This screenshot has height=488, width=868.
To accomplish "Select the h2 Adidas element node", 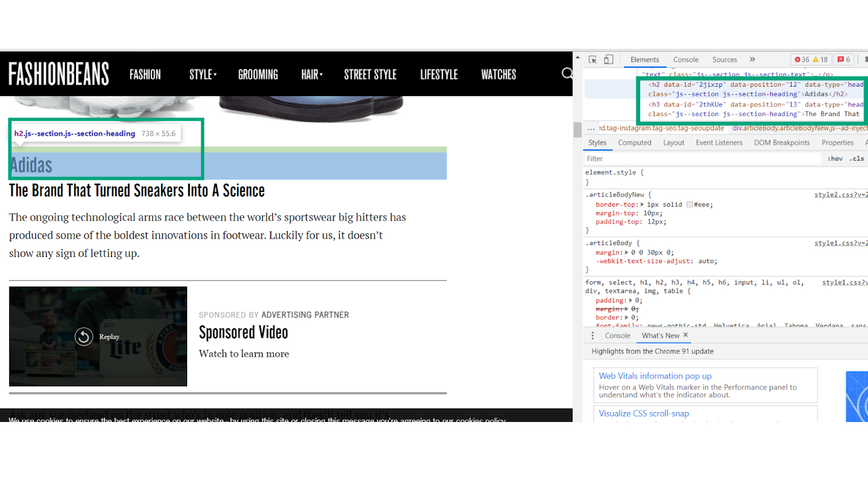I will click(751, 89).
